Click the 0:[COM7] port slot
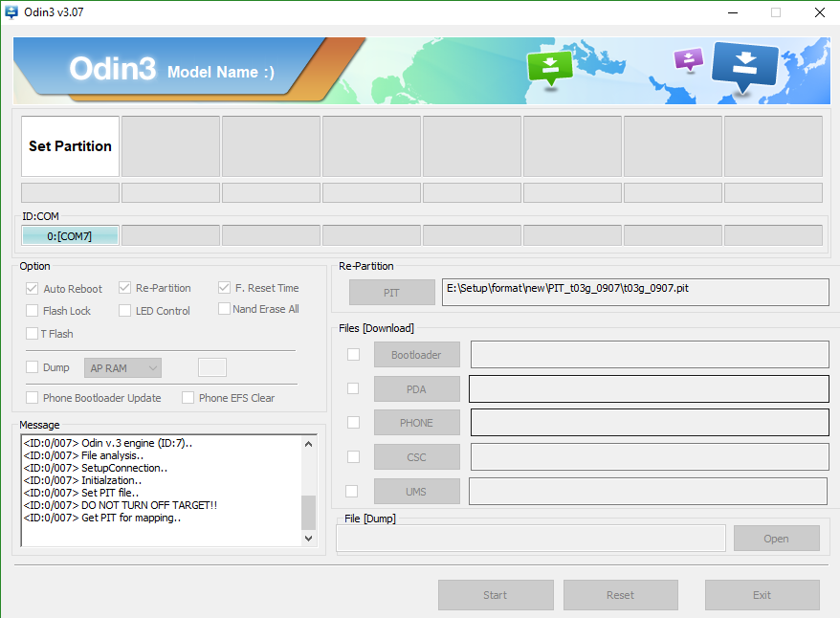The width and height of the screenshot is (840, 618). tap(70, 235)
